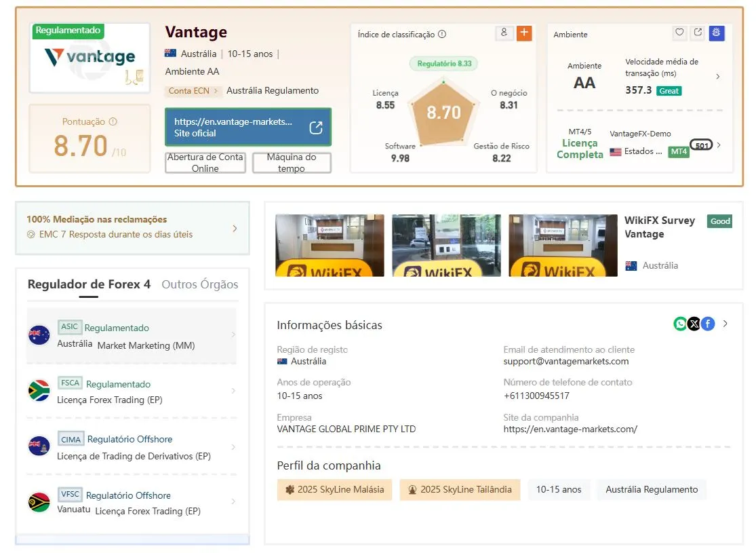The width and height of the screenshot is (756, 553).
Task: Click the Regulamentado green label on logo
Action: coord(68,31)
